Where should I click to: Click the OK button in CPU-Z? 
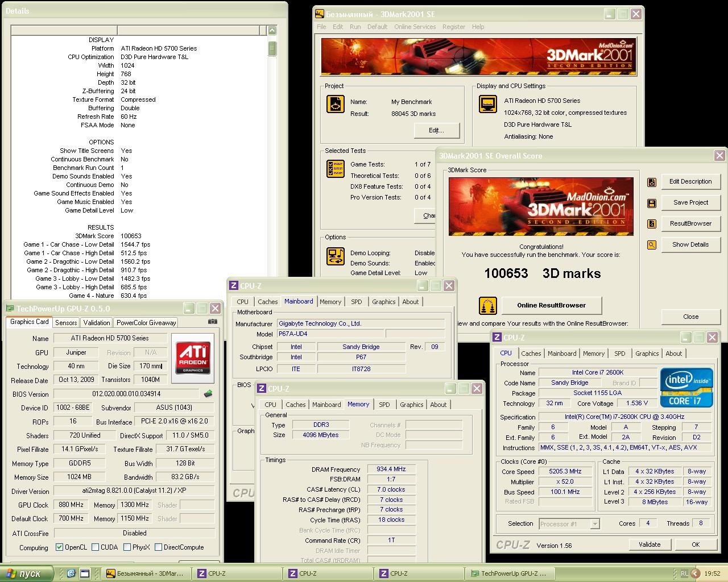click(696, 544)
